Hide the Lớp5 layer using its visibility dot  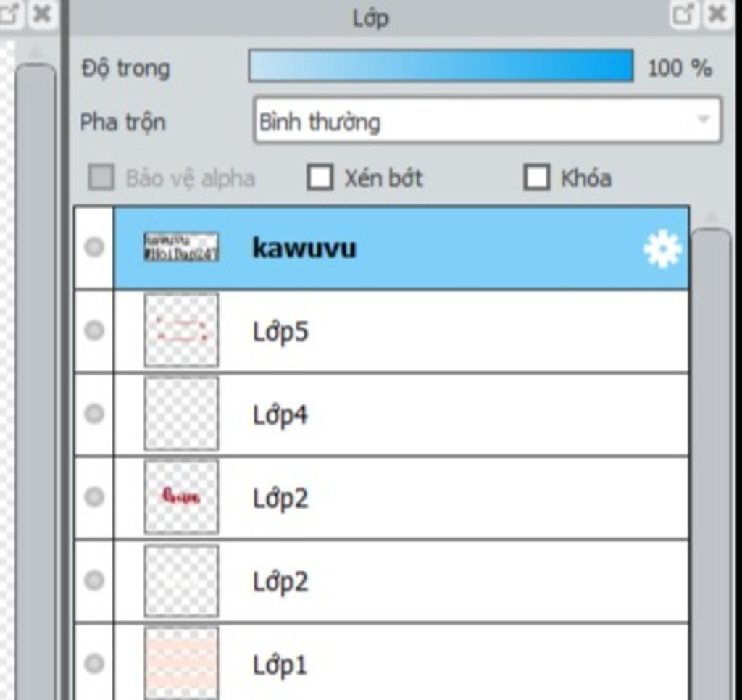pyautogui.click(x=94, y=330)
